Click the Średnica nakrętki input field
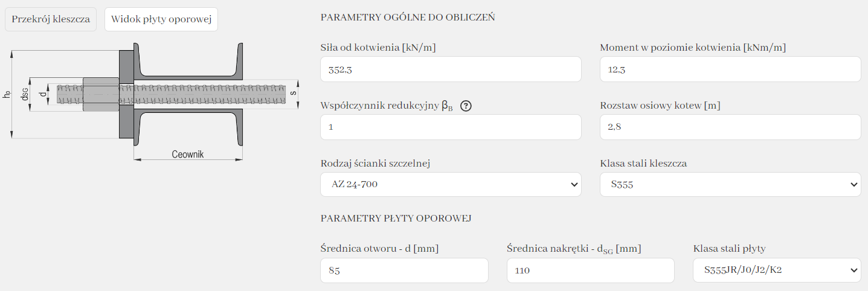The height and width of the screenshot is (291, 868). (590, 270)
